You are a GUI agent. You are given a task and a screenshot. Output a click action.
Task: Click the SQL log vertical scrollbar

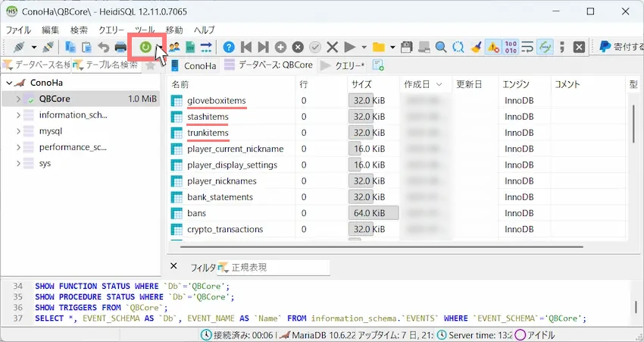coord(636,306)
